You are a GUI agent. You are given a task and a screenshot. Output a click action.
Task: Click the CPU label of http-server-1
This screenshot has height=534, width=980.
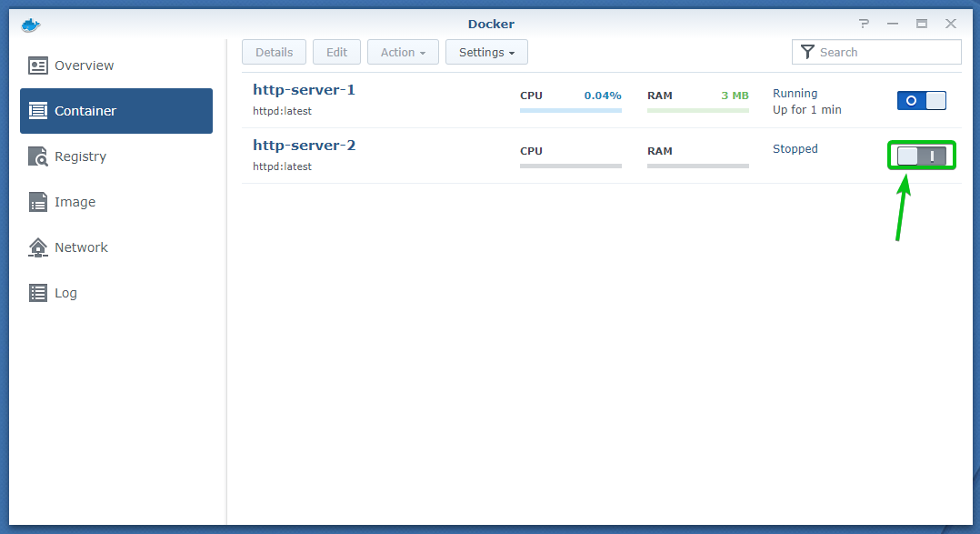[x=531, y=96]
